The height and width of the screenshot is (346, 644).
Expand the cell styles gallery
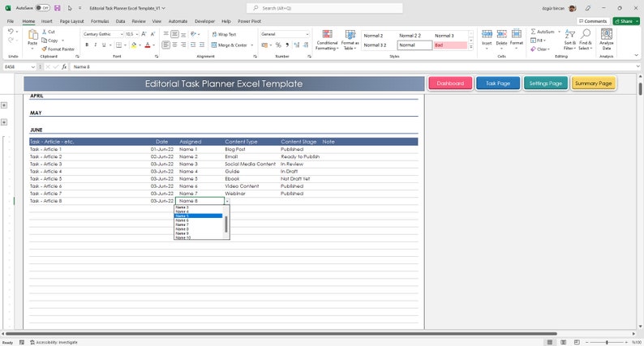coord(471,47)
